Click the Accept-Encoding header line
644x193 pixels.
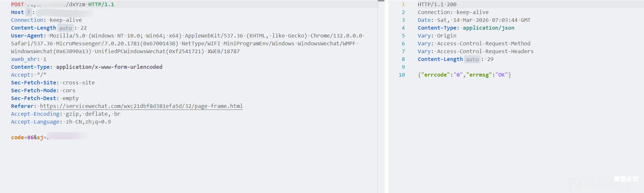pyautogui.click(x=65, y=114)
